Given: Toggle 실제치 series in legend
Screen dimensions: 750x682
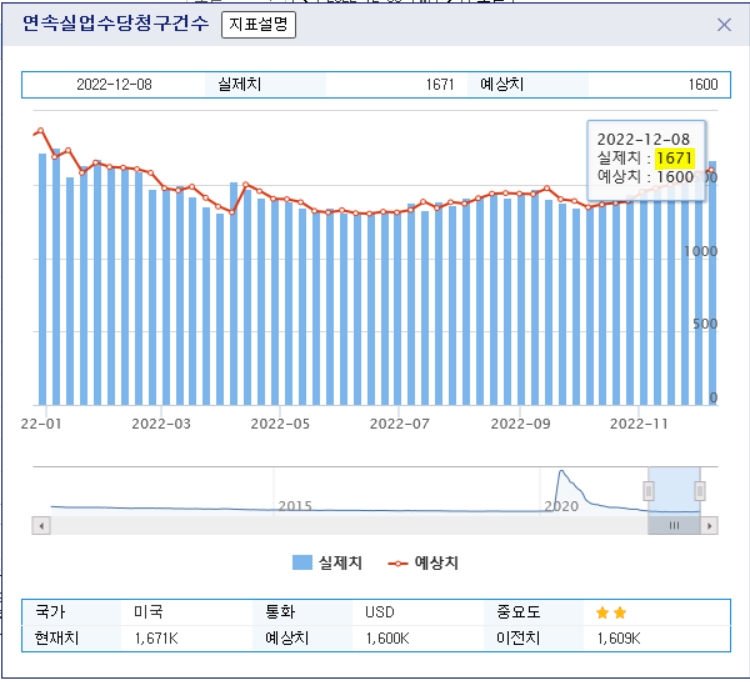Looking at the screenshot, I should click(x=327, y=563).
